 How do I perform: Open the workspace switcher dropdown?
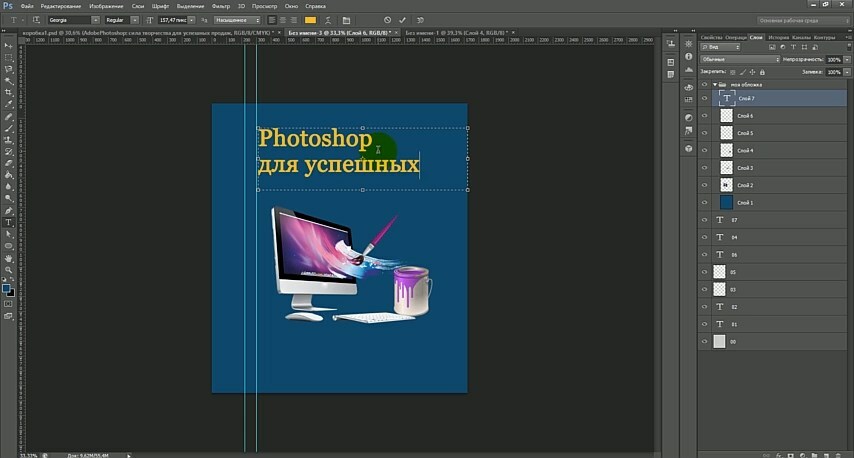[x=803, y=20]
